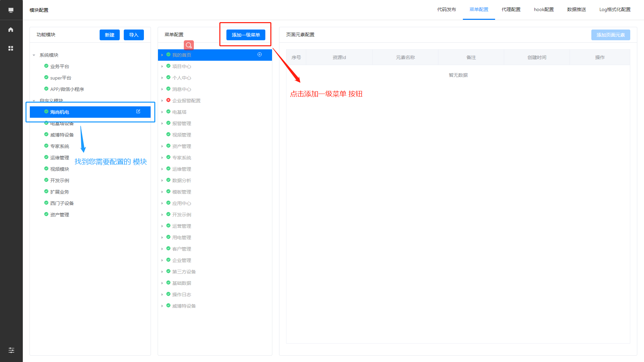Screen dimensions: 644x362
Task: Click the green check icon beside 项目中心
Action: (x=168, y=66)
